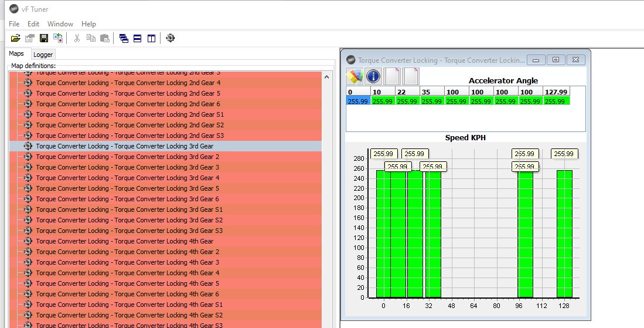The width and height of the screenshot is (644, 328).
Task: Click the Copy icon in toolbar
Action: point(91,38)
